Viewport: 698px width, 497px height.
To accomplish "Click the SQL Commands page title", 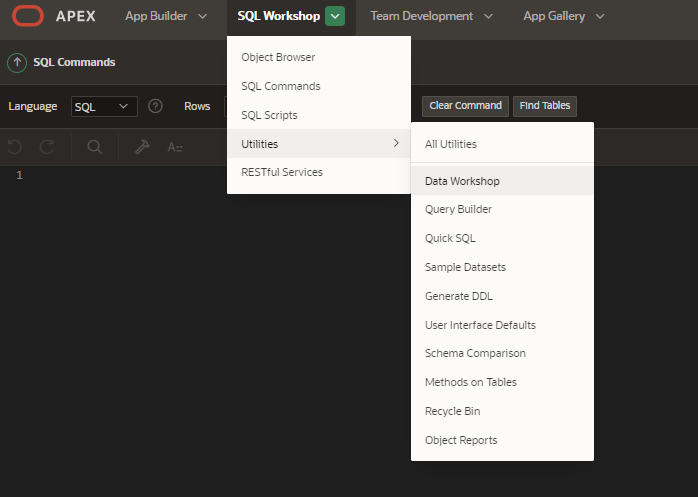I will click(x=74, y=62).
